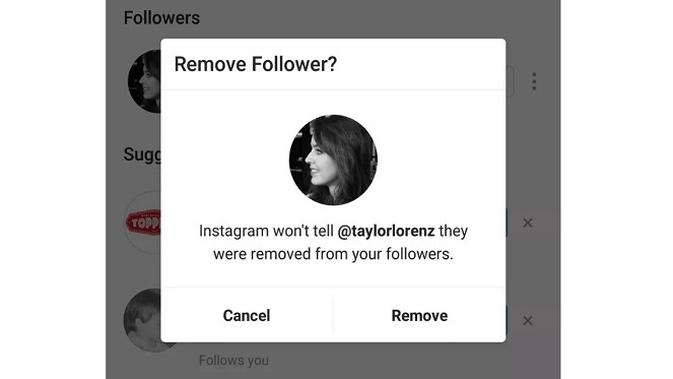The height and width of the screenshot is (379, 673).
Task: Dismiss the bottom suggested account with its X
Action: [x=527, y=320]
